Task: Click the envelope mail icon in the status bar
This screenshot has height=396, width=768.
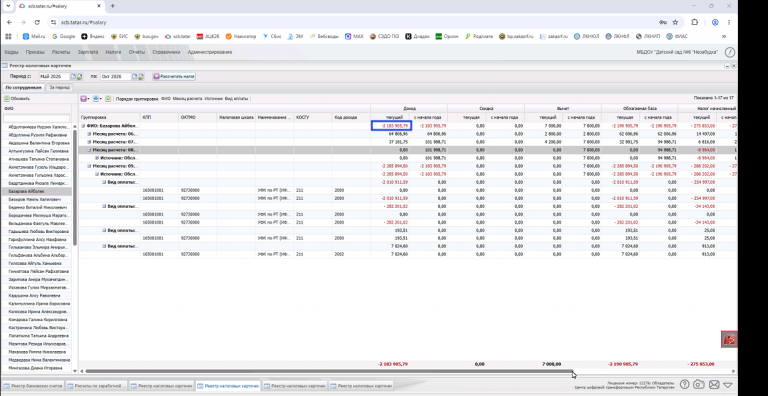Action: (x=714, y=385)
